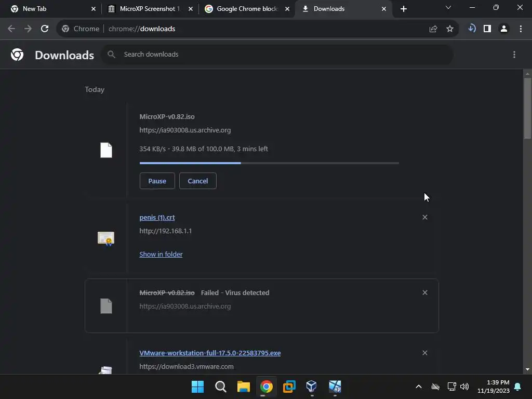Click the file icon of the downloading MicroXP iso
532x399 pixels.
pos(106,150)
